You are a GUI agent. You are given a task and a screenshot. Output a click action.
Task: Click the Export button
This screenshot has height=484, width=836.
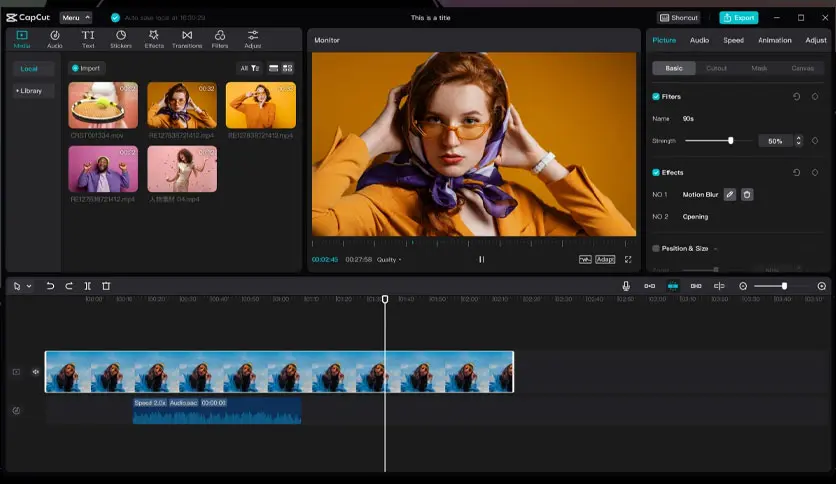pyautogui.click(x=738, y=17)
